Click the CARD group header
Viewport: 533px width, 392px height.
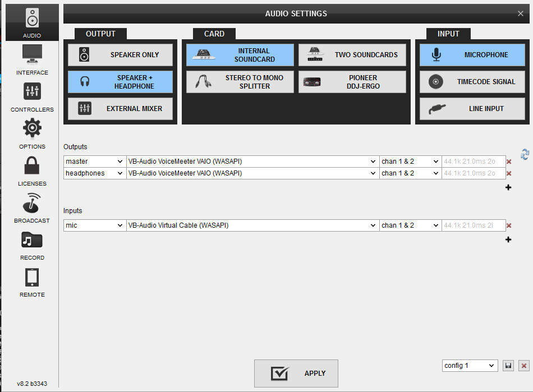pyautogui.click(x=214, y=34)
